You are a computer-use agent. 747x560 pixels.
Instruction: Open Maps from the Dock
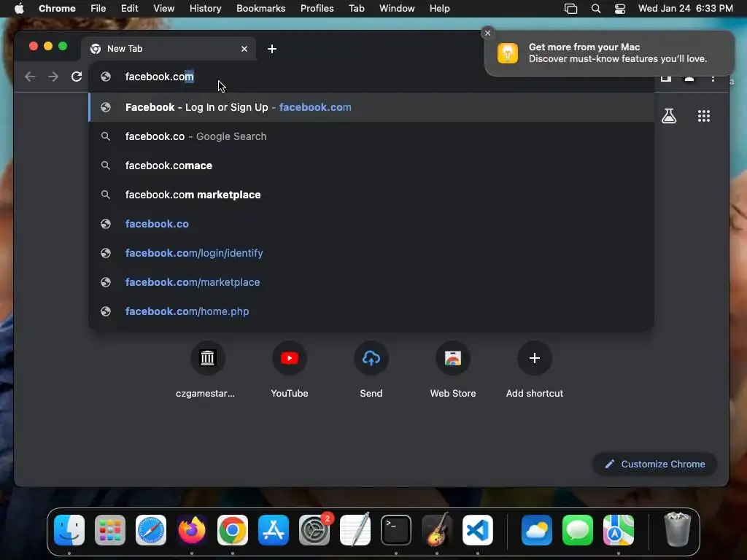(x=619, y=530)
